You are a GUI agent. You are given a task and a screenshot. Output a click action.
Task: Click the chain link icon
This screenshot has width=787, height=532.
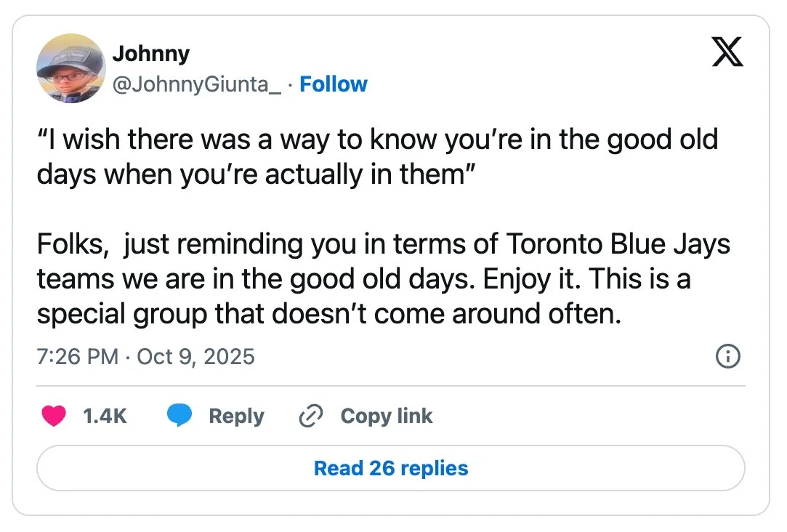pyautogui.click(x=311, y=416)
